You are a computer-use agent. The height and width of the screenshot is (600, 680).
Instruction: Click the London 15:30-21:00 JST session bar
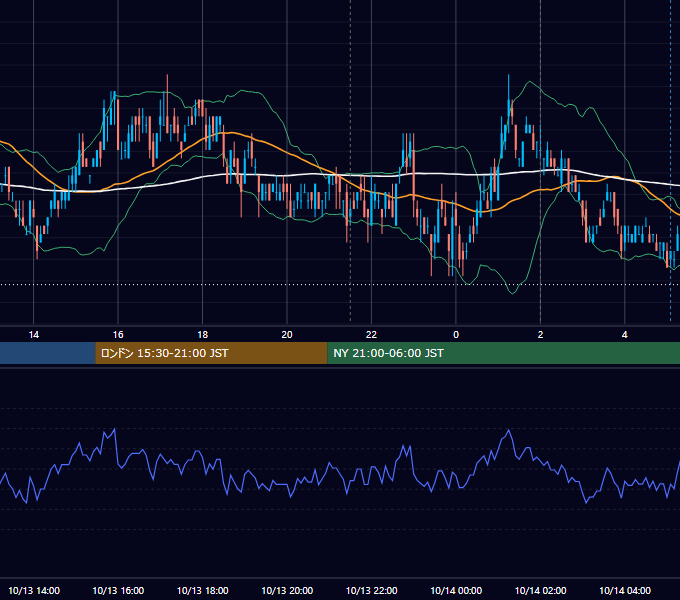tap(211, 353)
